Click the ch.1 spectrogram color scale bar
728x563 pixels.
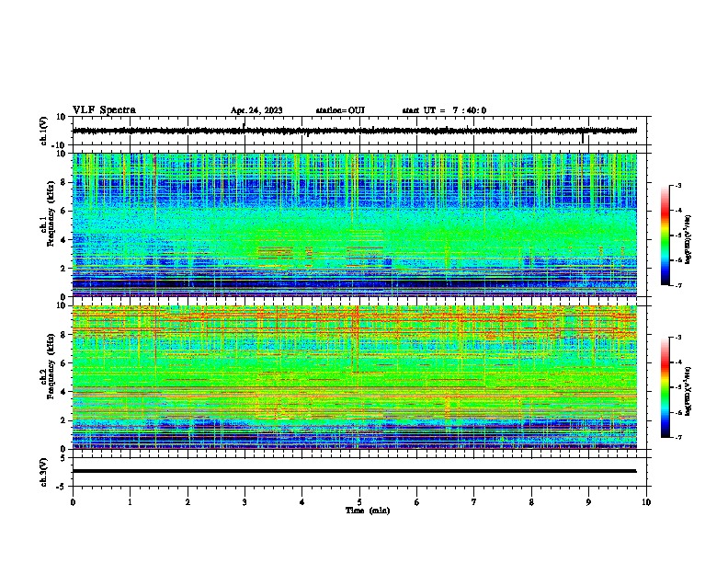(x=665, y=236)
